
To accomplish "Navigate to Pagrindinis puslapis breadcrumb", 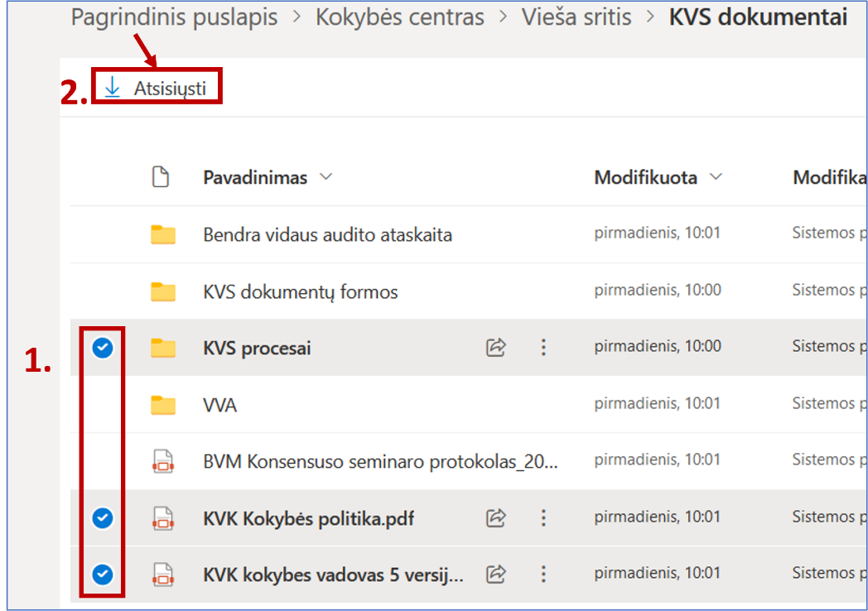I will click(x=174, y=17).
